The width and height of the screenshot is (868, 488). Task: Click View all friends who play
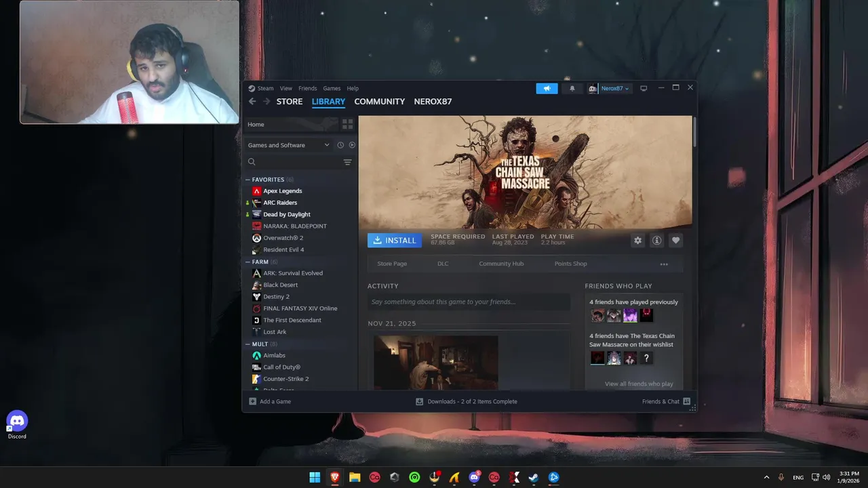pyautogui.click(x=639, y=384)
